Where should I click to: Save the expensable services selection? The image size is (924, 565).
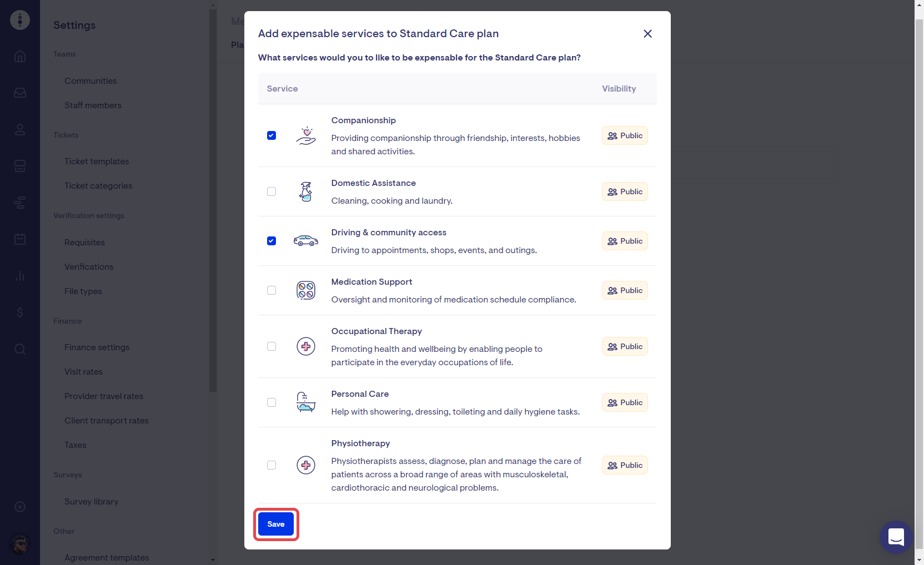click(276, 524)
